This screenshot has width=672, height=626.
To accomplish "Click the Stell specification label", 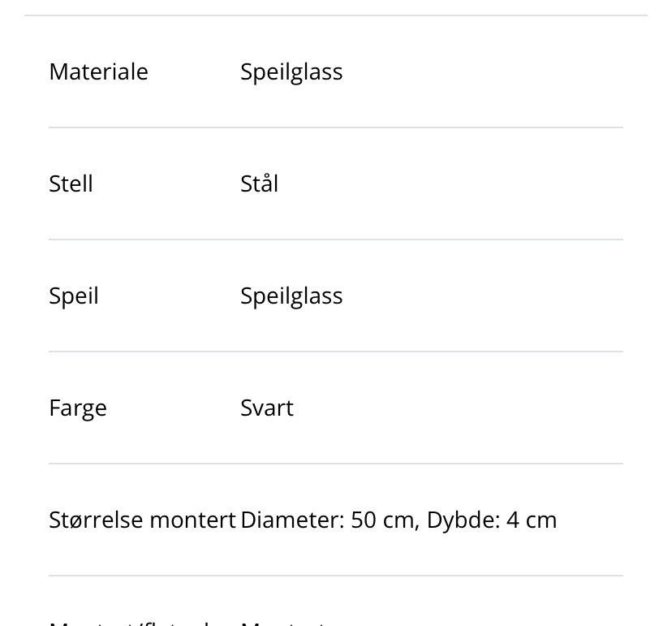I will point(71,183).
